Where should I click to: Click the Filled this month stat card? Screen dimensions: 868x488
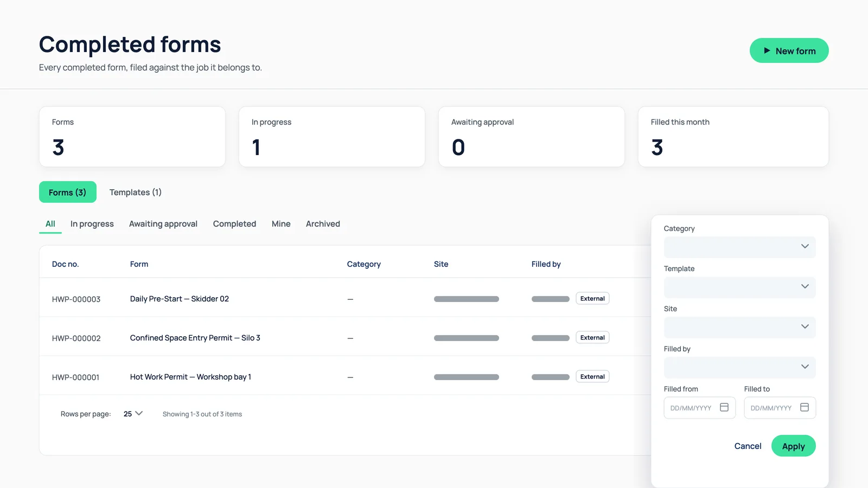[x=733, y=137]
